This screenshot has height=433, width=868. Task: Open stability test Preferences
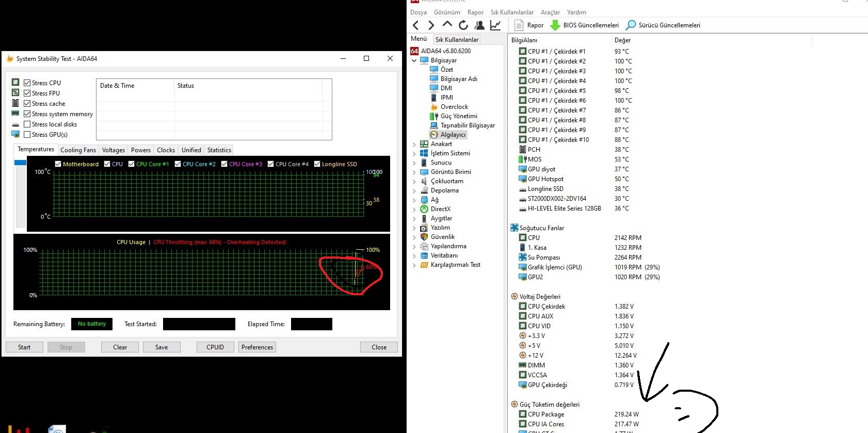pyautogui.click(x=257, y=347)
